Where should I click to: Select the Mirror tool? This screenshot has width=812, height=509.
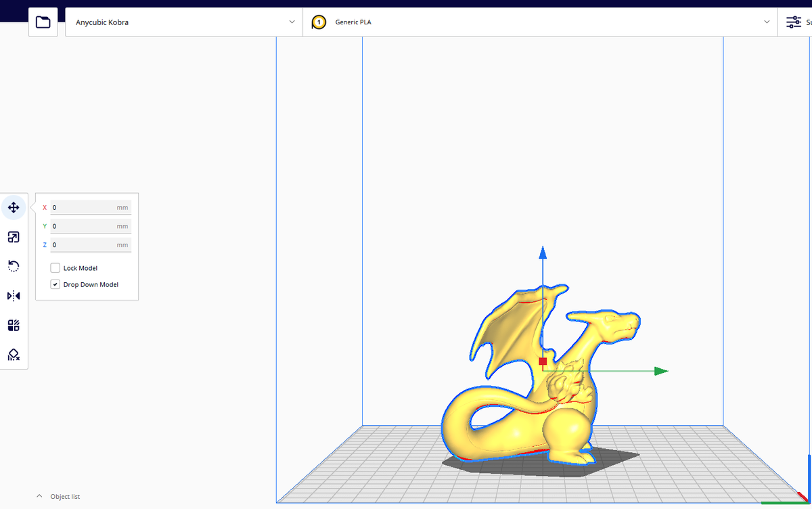click(14, 296)
